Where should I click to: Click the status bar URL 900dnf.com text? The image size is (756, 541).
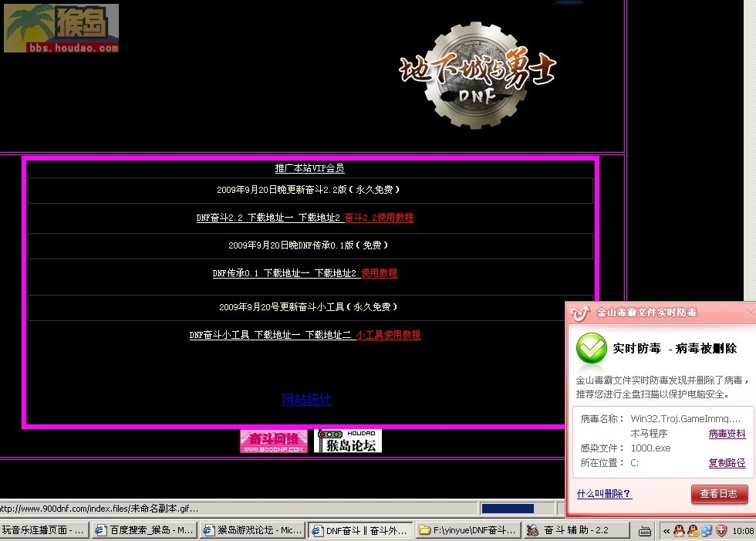[99, 509]
